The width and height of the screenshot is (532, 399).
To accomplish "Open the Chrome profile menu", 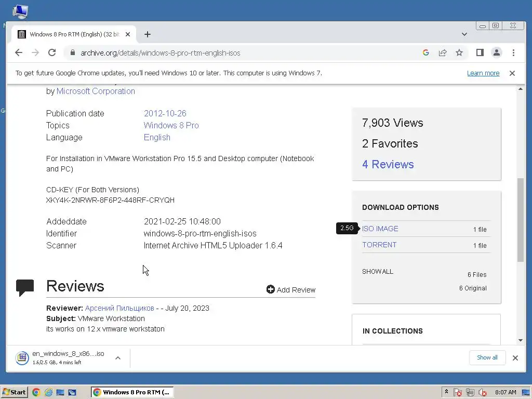I will point(496,52).
